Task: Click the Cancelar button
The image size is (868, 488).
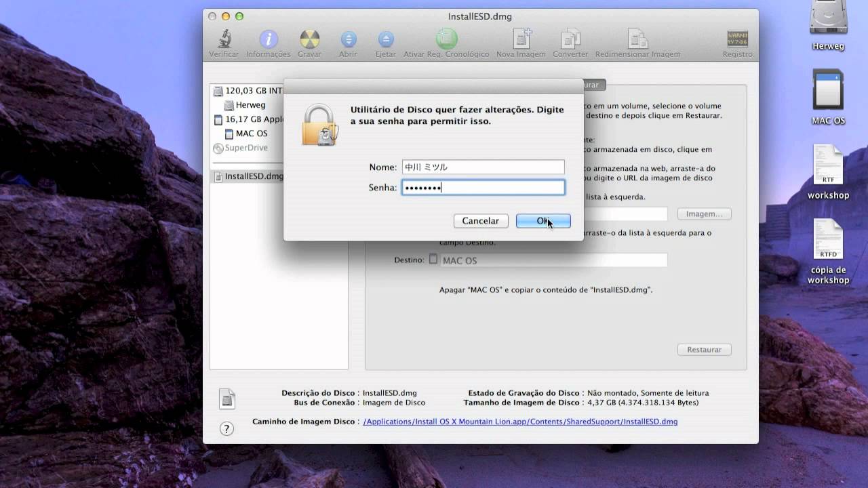Action: tap(481, 221)
